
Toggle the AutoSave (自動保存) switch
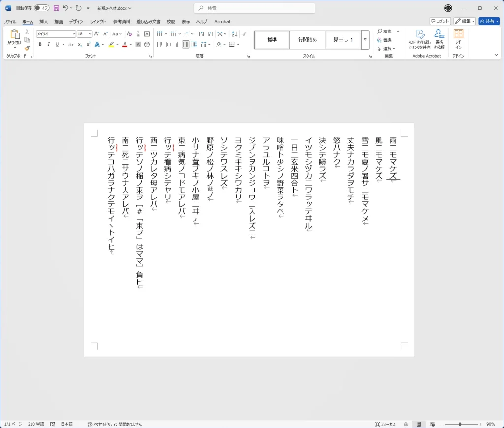click(x=41, y=8)
